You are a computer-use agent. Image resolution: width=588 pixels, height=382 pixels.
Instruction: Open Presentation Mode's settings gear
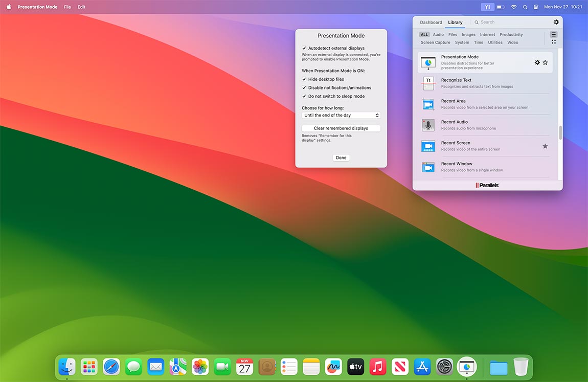(537, 62)
